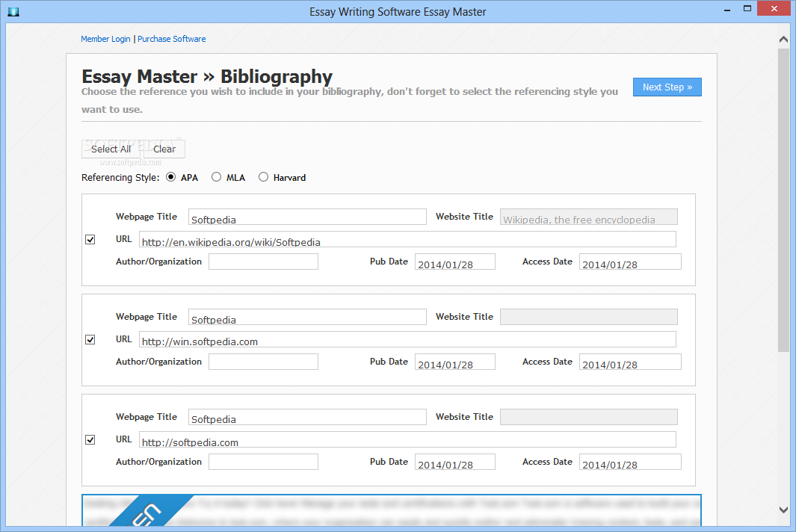Close the Essay Master window
Image resolution: width=796 pixels, height=532 pixels.
[x=774, y=9]
